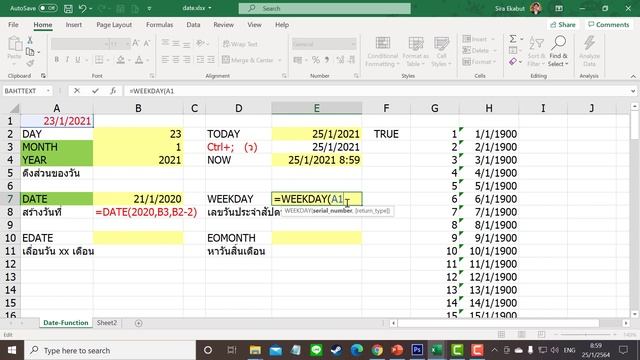Image resolution: width=640 pixels, height=360 pixels.
Task: Click the vertical scrollbar down arrow
Action: point(634,314)
